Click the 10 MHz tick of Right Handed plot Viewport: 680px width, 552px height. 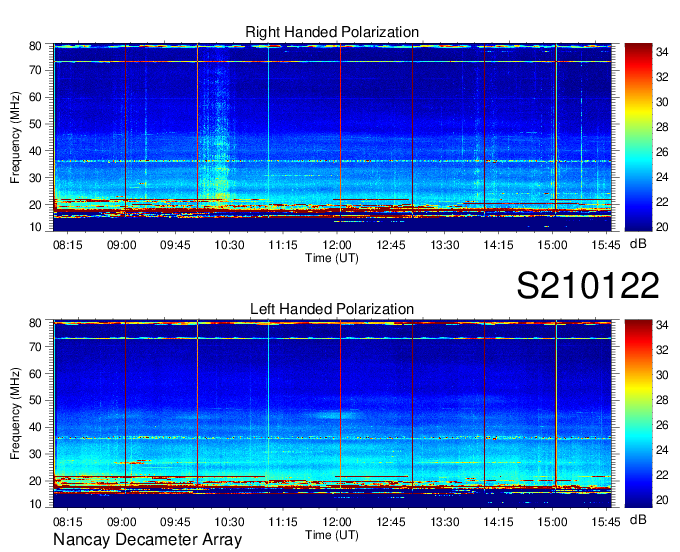click(35, 227)
